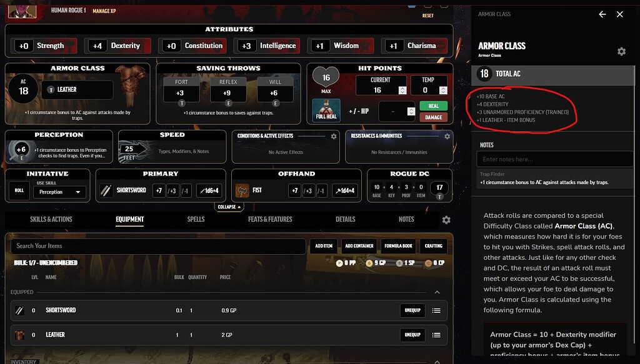Open the Shortsword item options menu icon

pos(436,310)
